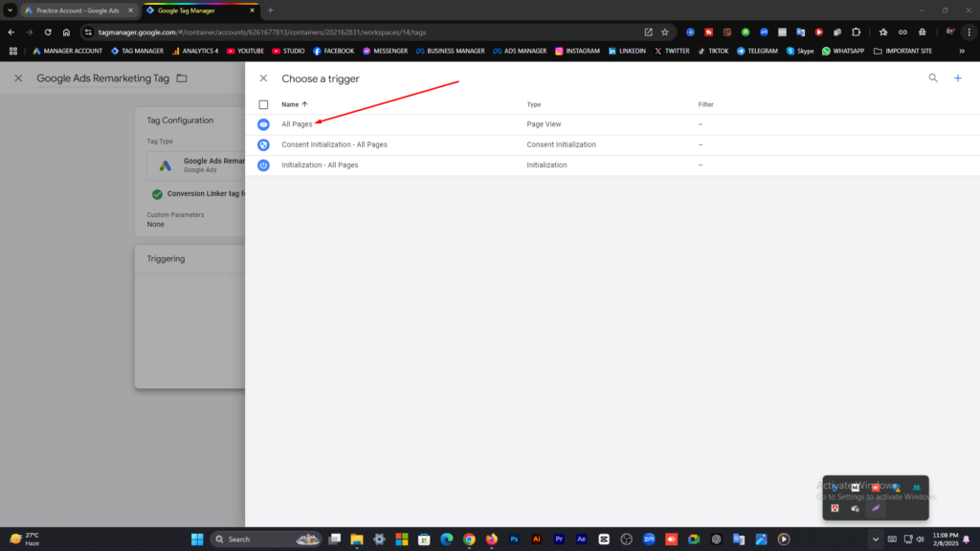980x551 pixels.
Task: Go to the browser home page
Action: (66, 33)
